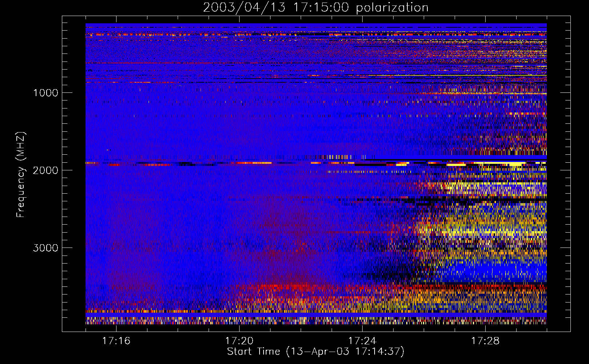
Task: Select the 3000 frequency axis label
Action: (46, 248)
